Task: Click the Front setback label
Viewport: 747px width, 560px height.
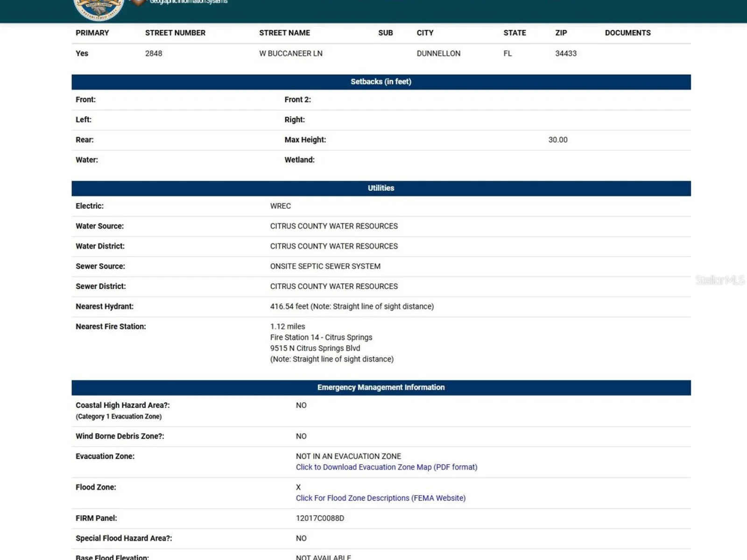Action: [x=85, y=99]
